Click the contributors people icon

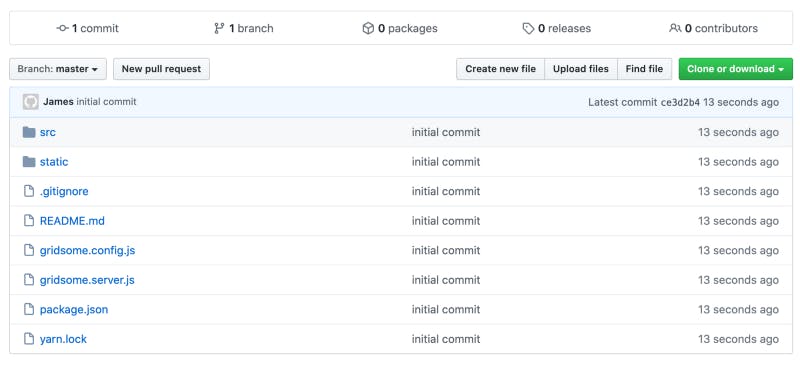(x=675, y=29)
